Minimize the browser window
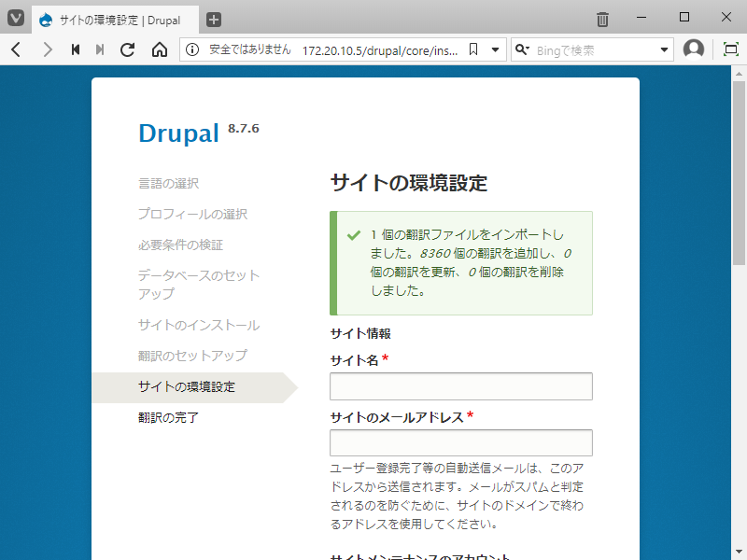The width and height of the screenshot is (747, 560). [x=641, y=18]
